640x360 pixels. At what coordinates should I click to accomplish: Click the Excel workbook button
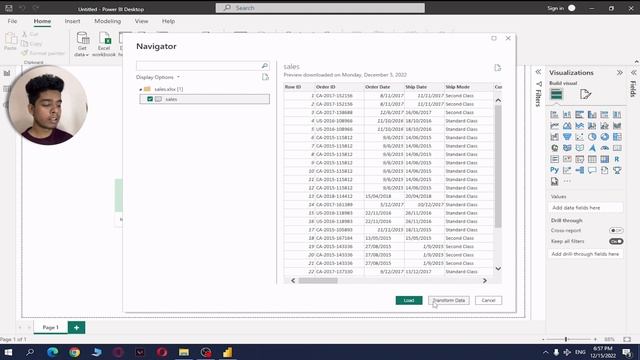(104, 44)
